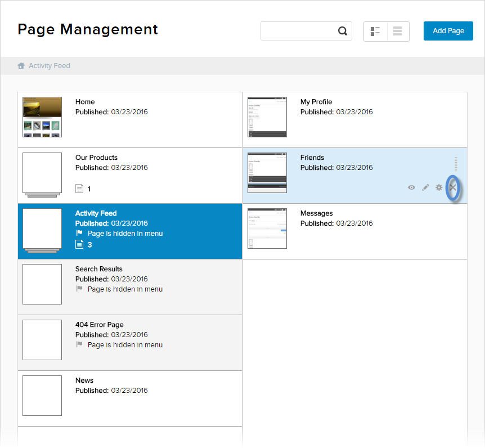Select the Search Results page thumbnail
485x448 pixels.
(42, 284)
